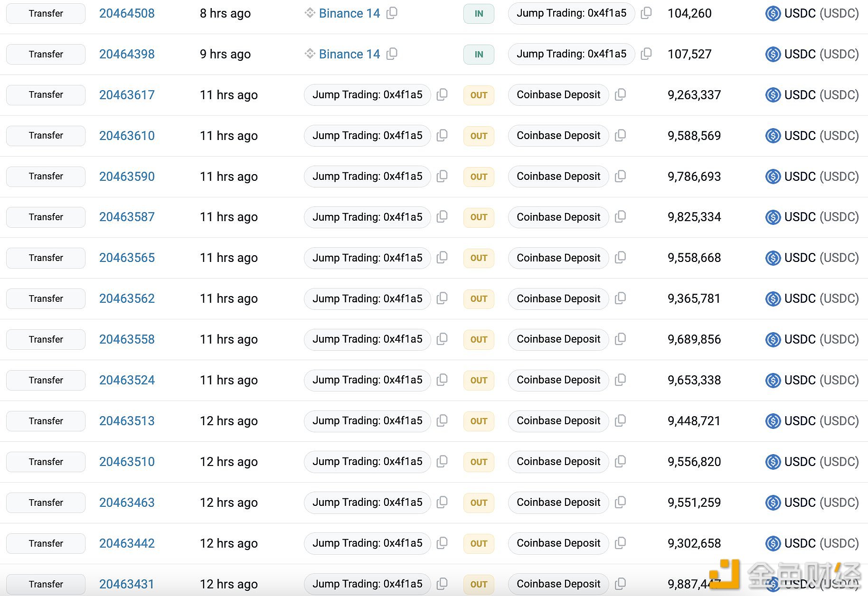Click the OUT badge in block 20463510 row
This screenshot has height=596, width=868.
(x=479, y=462)
